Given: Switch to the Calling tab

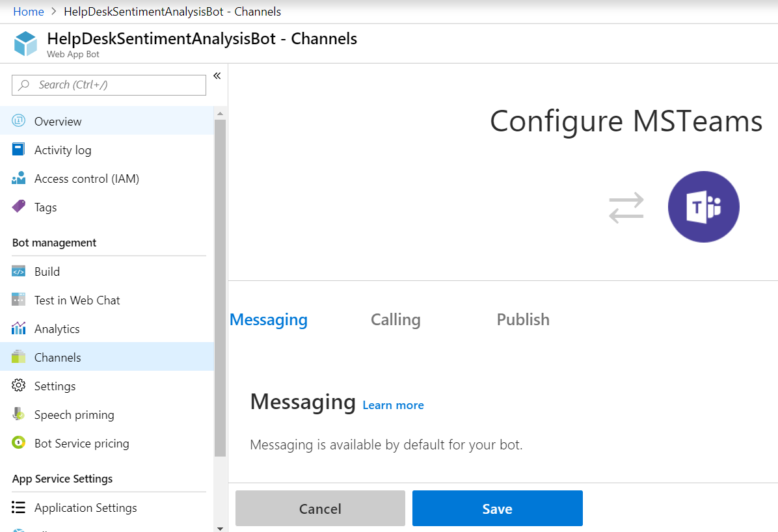Looking at the screenshot, I should 396,319.
